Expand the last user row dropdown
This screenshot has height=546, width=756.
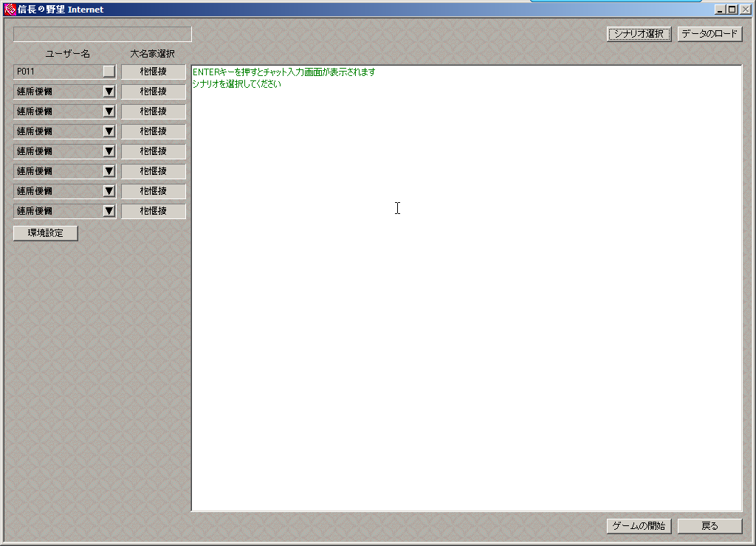pyautogui.click(x=109, y=211)
